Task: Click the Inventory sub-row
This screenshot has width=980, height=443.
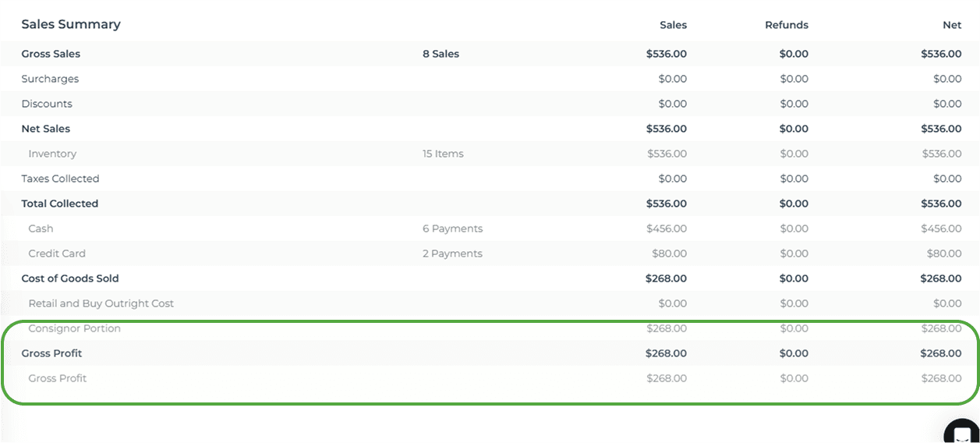Action: click(x=490, y=154)
